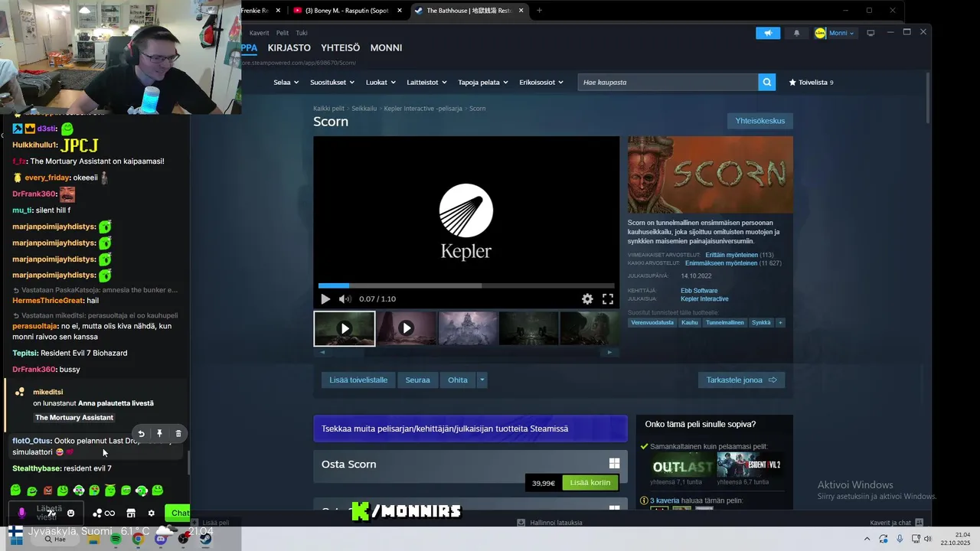Click the green Chat send button
Screen dimensions: 980x551
pos(179,513)
